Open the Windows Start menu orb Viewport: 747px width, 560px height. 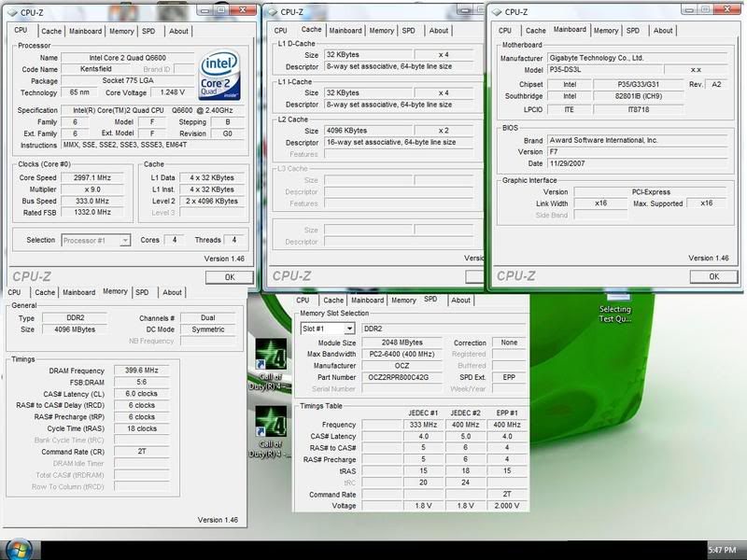click(x=20, y=550)
